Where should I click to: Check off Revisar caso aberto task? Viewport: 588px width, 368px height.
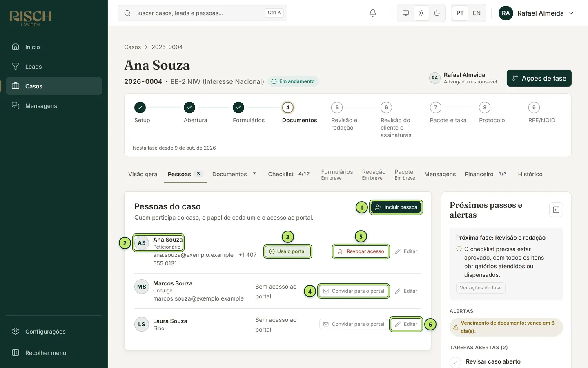coord(455,362)
